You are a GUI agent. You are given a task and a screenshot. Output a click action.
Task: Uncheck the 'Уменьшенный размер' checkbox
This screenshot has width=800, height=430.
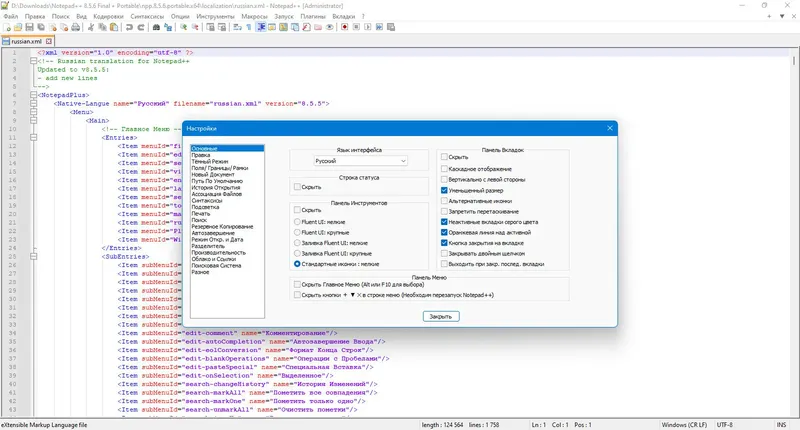pyautogui.click(x=445, y=190)
